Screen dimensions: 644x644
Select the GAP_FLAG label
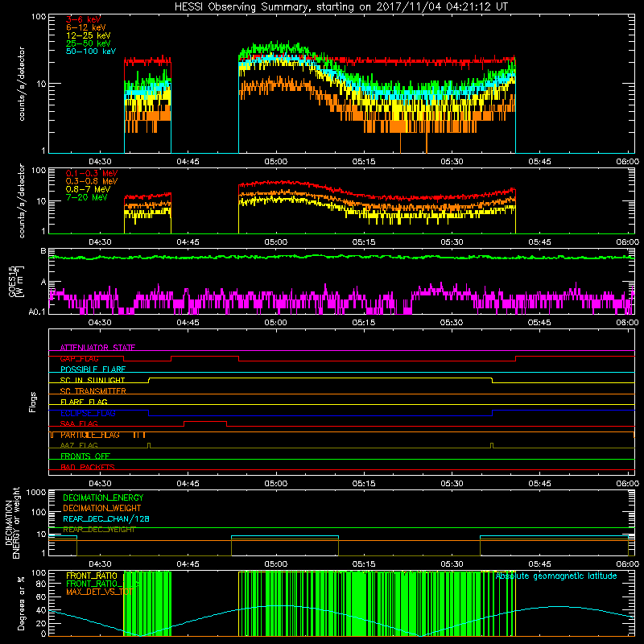point(79,358)
